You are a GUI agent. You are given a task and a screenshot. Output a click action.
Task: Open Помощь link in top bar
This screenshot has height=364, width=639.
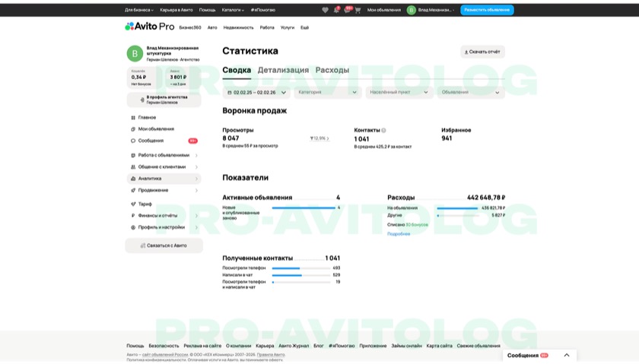pyautogui.click(x=208, y=10)
